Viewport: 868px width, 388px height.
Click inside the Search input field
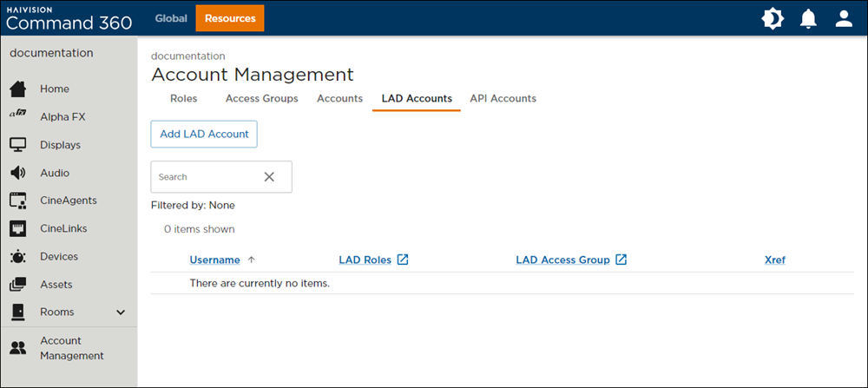click(205, 176)
